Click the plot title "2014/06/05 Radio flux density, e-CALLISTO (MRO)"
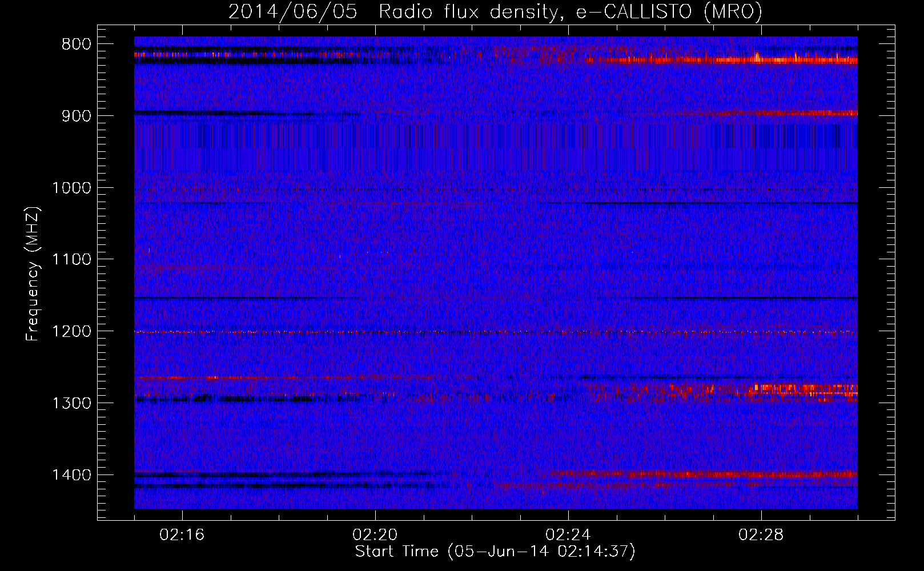Image resolution: width=924 pixels, height=571 pixels. tap(495, 12)
